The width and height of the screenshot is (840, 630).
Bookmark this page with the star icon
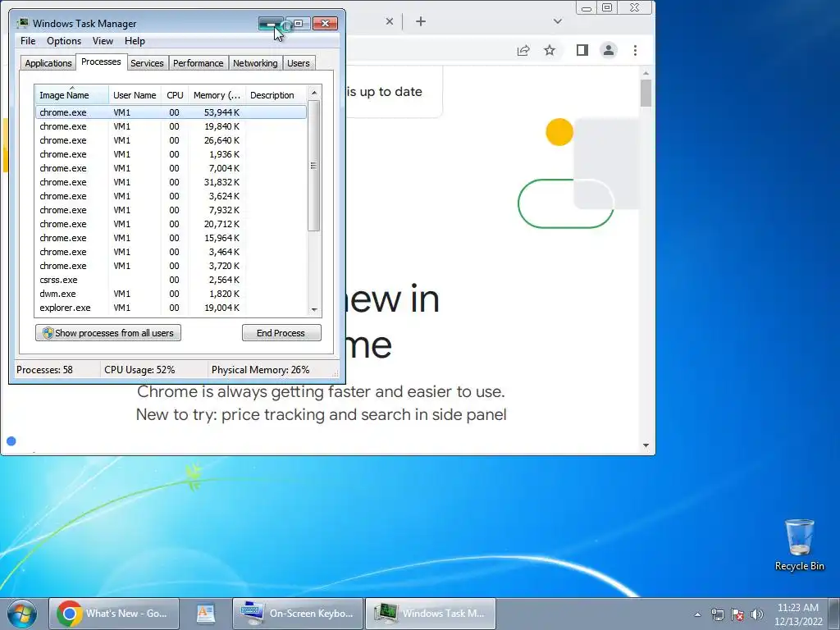(x=549, y=50)
